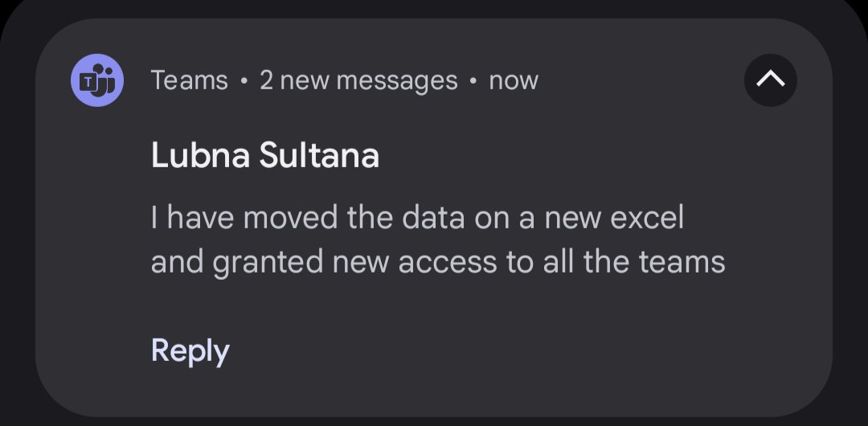
Task: Click the purple Microsoft Teams app icon
Action: [x=97, y=80]
